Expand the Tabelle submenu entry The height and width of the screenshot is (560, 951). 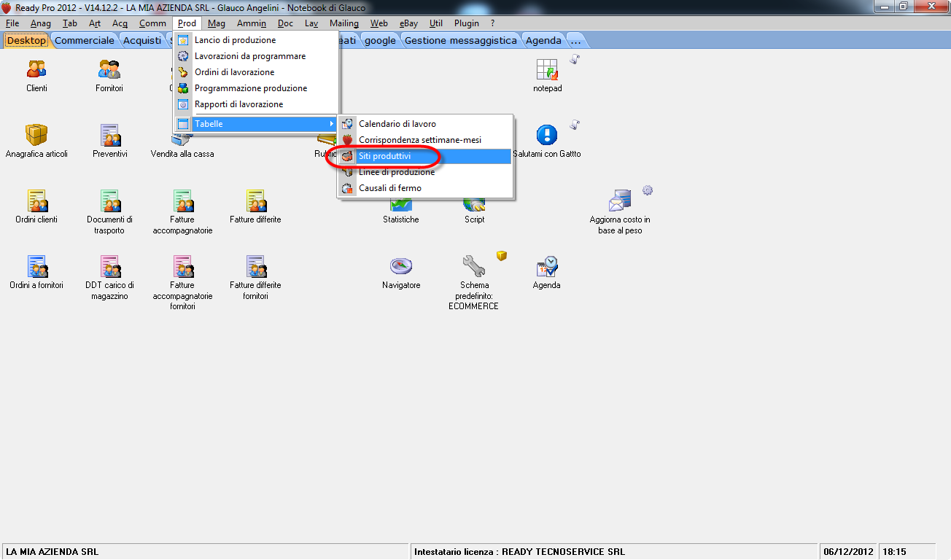(256, 124)
